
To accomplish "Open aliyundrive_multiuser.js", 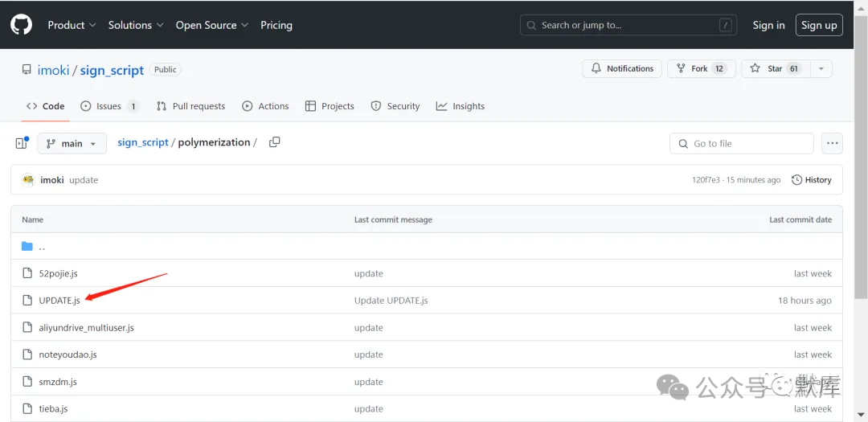I will click(x=86, y=327).
